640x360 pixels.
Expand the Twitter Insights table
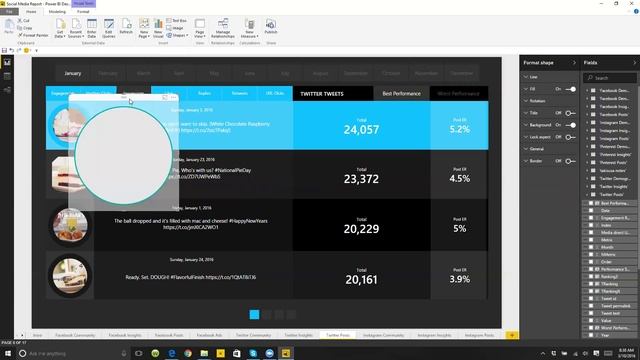click(x=587, y=187)
